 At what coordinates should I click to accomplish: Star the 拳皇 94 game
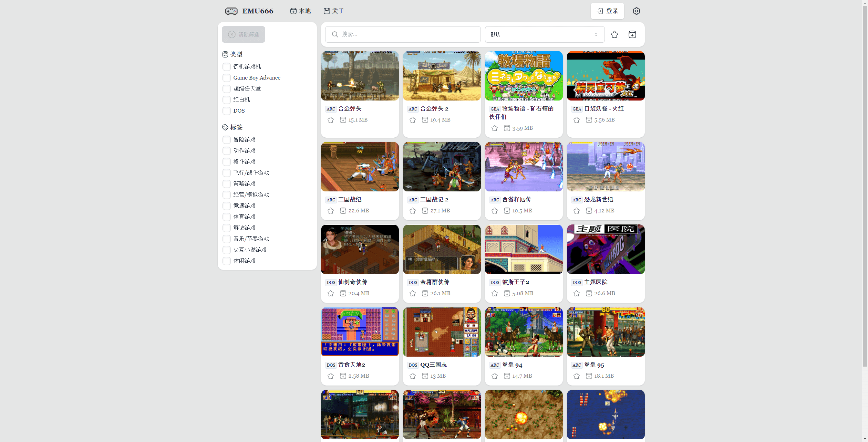click(x=495, y=376)
